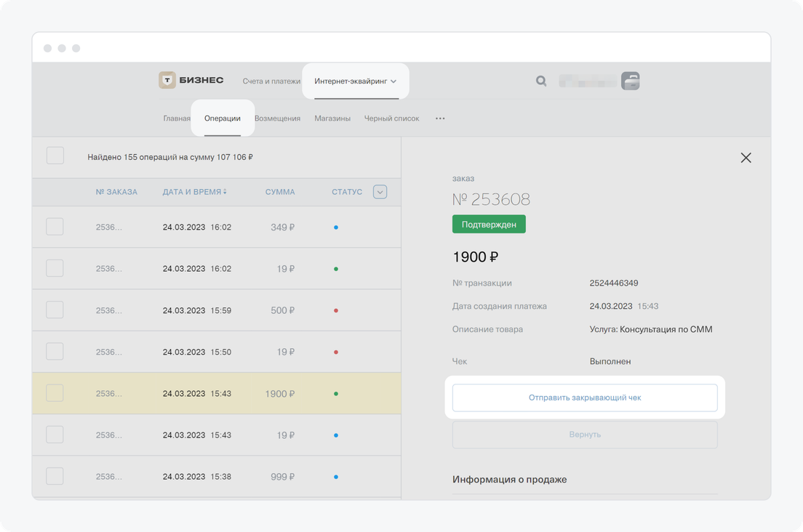Click the red status dot for 500 ₽ order

(x=335, y=310)
